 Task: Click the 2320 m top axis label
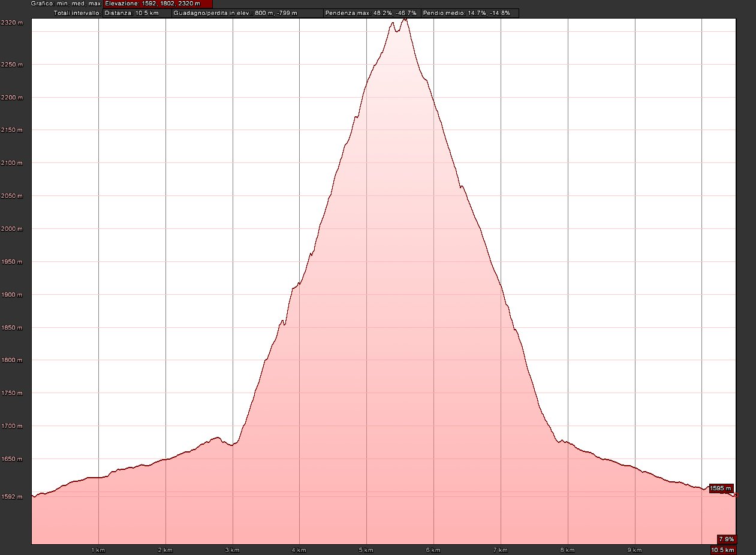tap(12, 23)
